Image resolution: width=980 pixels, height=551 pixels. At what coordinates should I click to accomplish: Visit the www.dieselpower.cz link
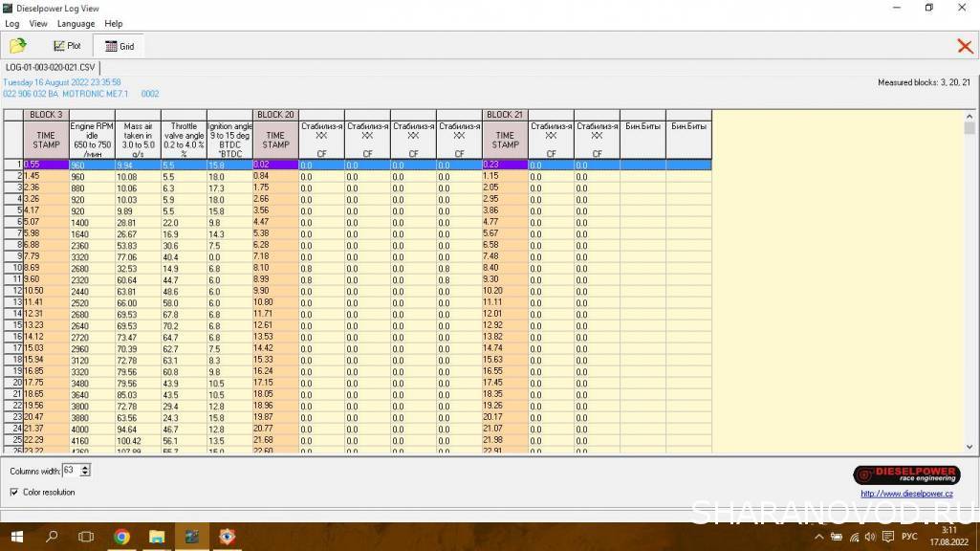905,494
